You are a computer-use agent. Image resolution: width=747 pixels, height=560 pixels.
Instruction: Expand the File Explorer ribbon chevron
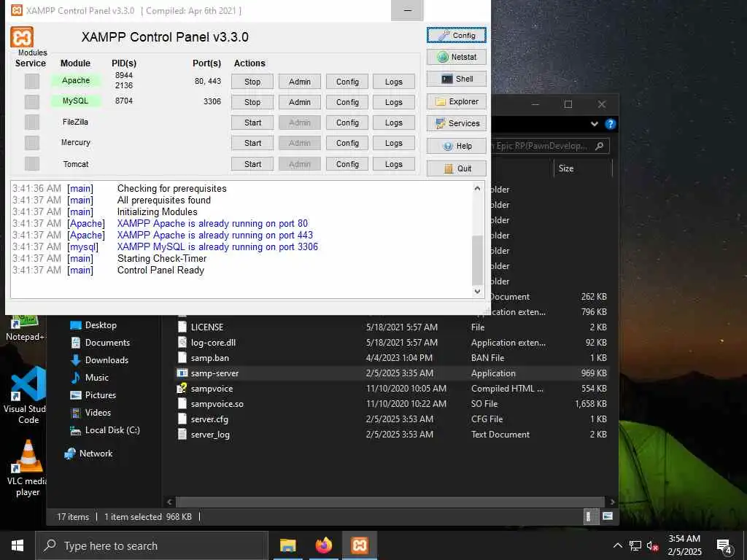coord(594,124)
